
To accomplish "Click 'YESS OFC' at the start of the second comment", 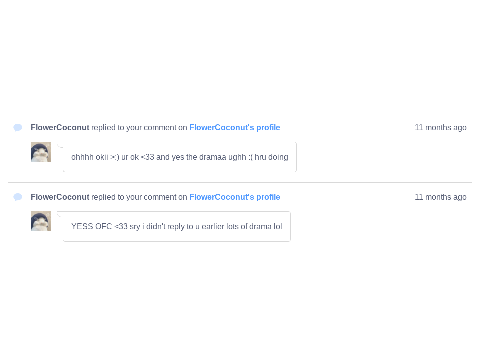I will tap(91, 226).
